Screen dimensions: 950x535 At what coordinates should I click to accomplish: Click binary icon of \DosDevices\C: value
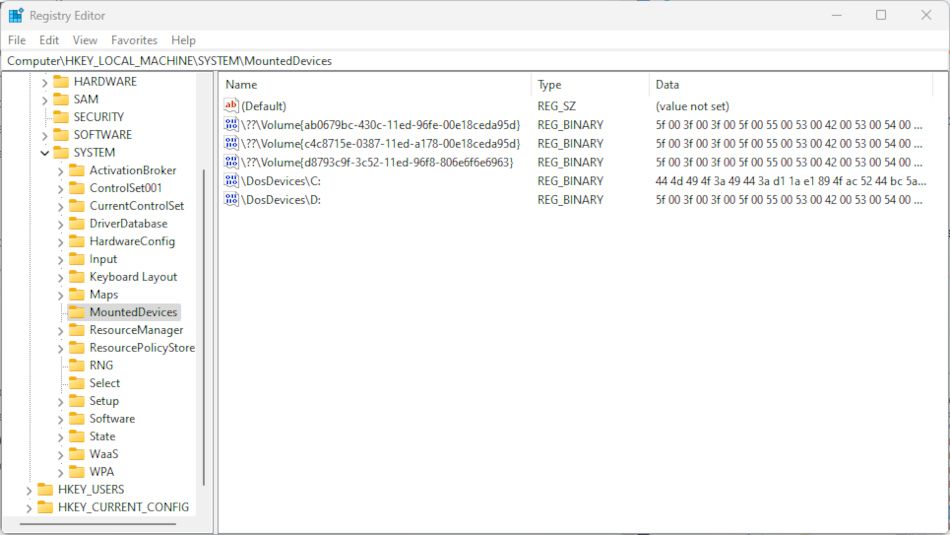coord(231,181)
